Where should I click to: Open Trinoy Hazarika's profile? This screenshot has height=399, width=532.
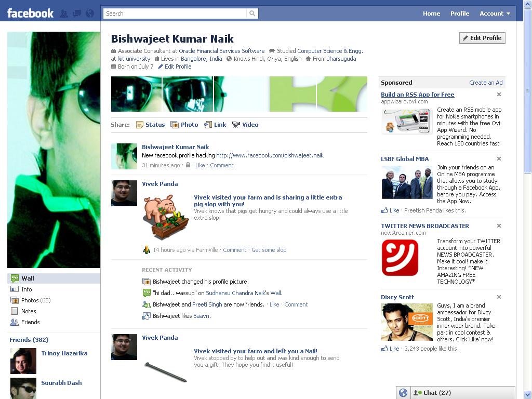click(x=64, y=353)
